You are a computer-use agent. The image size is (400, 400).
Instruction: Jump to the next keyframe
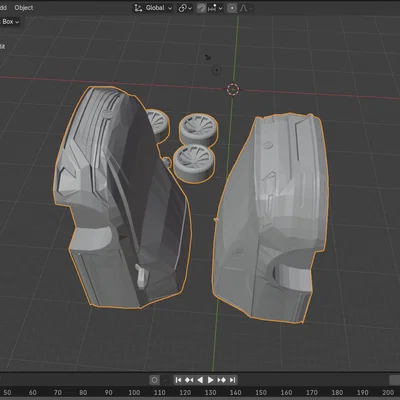(x=221, y=380)
